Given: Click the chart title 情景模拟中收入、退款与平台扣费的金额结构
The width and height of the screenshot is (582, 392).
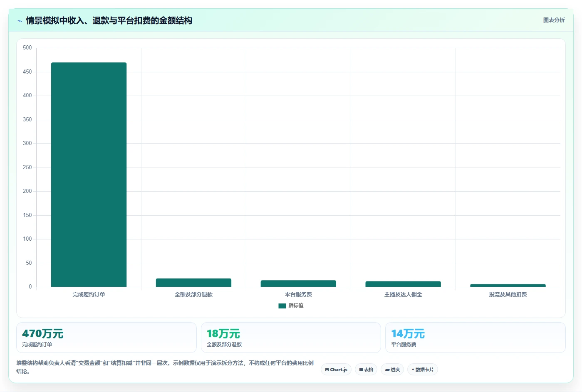Looking at the screenshot, I should click(109, 21).
